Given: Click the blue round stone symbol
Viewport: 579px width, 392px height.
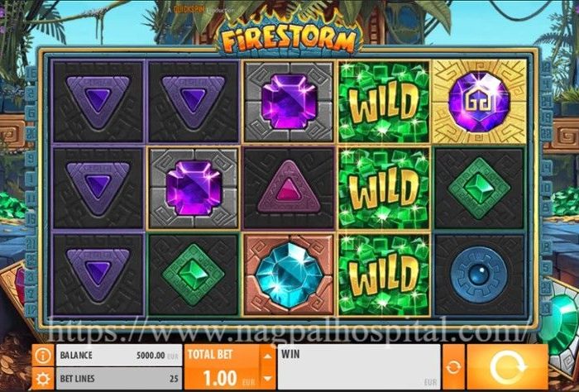Looking at the screenshot, I should [x=479, y=275].
